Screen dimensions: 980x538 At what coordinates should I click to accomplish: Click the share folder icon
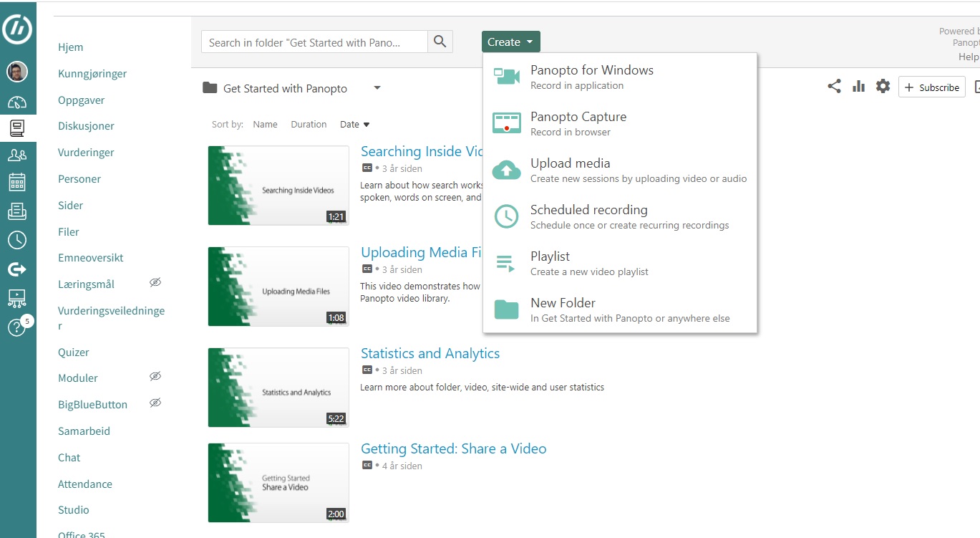pos(834,87)
